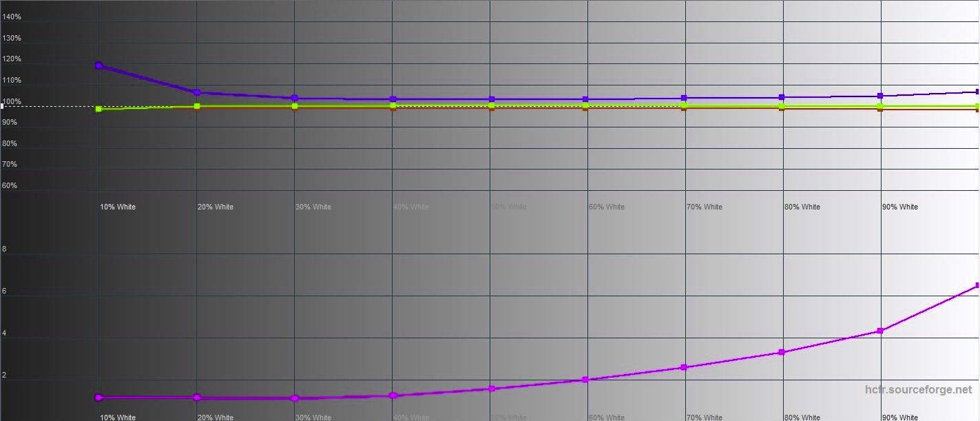The height and width of the screenshot is (421, 980).
Task: Click the 140% axis label
Action: (x=12, y=17)
